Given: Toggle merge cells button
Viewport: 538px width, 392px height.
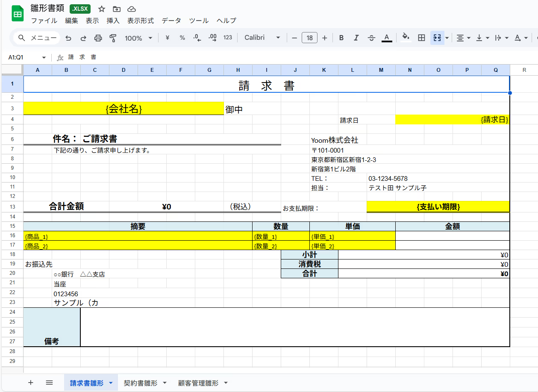Looking at the screenshot, I should (x=437, y=38).
